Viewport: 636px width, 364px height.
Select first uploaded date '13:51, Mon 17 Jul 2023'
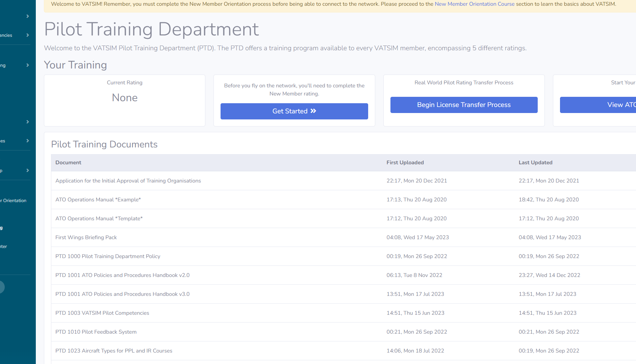[x=415, y=294]
